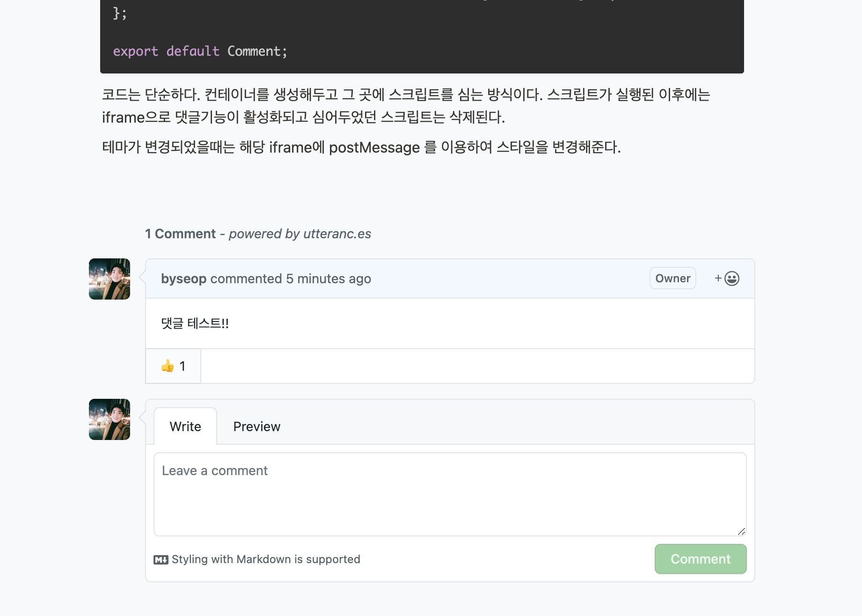Switch to the Preview tab
The height and width of the screenshot is (616, 862).
point(256,426)
